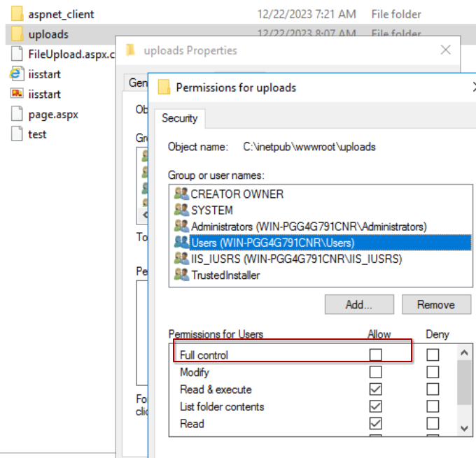The width and height of the screenshot is (476, 458).
Task: Open the aspnet_client folder icon
Action: tap(17, 14)
